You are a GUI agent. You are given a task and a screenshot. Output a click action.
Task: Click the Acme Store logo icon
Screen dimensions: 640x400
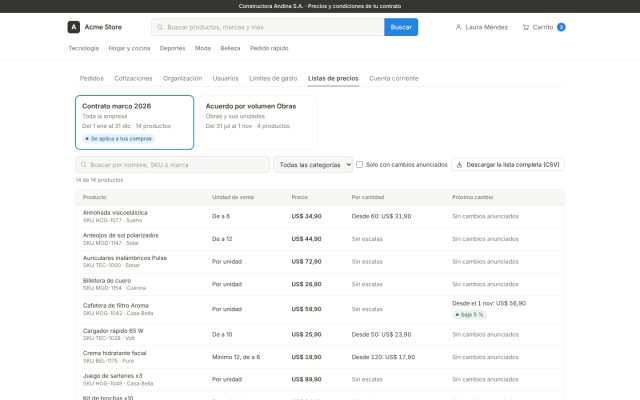(x=73, y=27)
